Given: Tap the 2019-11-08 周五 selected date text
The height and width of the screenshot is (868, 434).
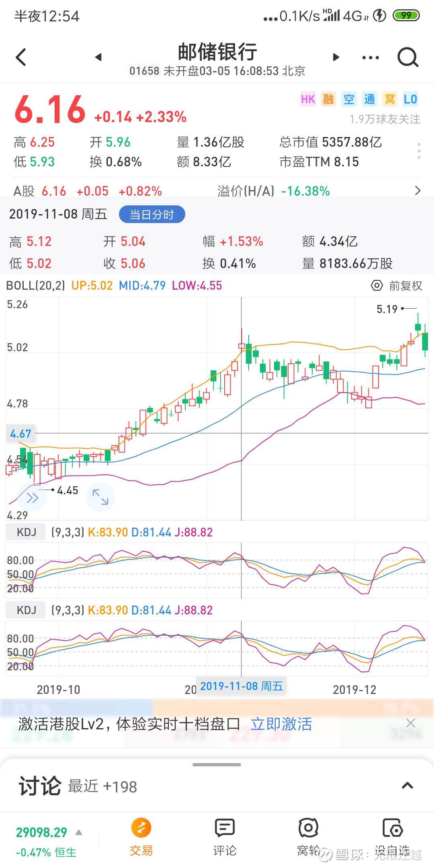Looking at the screenshot, I should point(58,214).
